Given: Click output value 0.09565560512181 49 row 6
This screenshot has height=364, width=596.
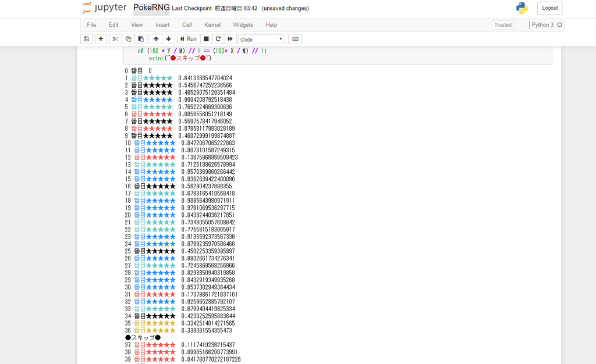Looking at the screenshot, I should [205, 114].
